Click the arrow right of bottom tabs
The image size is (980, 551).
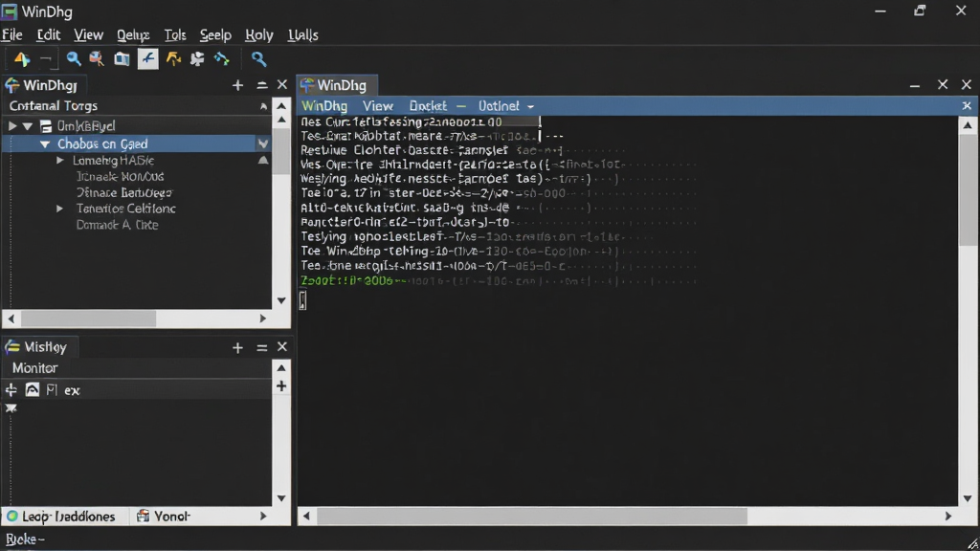pyautogui.click(x=263, y=517)
